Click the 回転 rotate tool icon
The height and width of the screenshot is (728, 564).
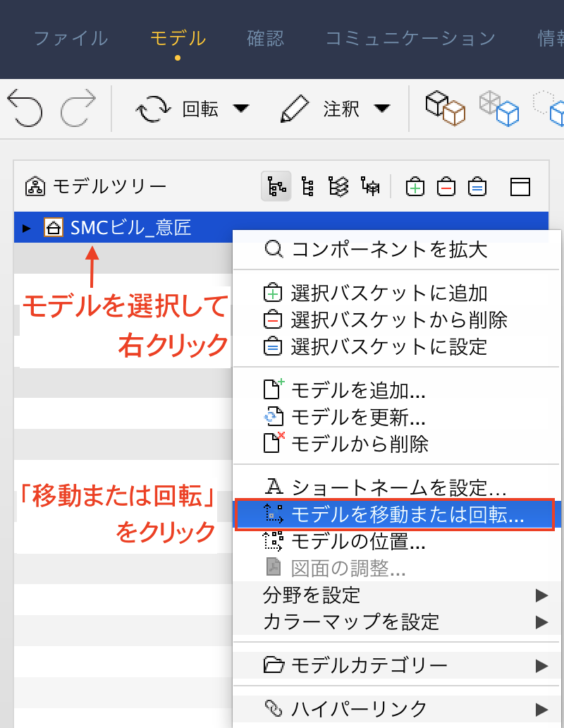(153, 109)
